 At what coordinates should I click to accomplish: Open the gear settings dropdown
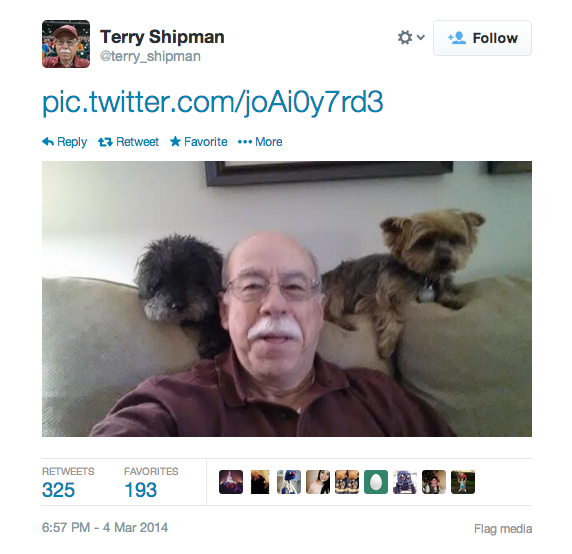click(411, 38)
